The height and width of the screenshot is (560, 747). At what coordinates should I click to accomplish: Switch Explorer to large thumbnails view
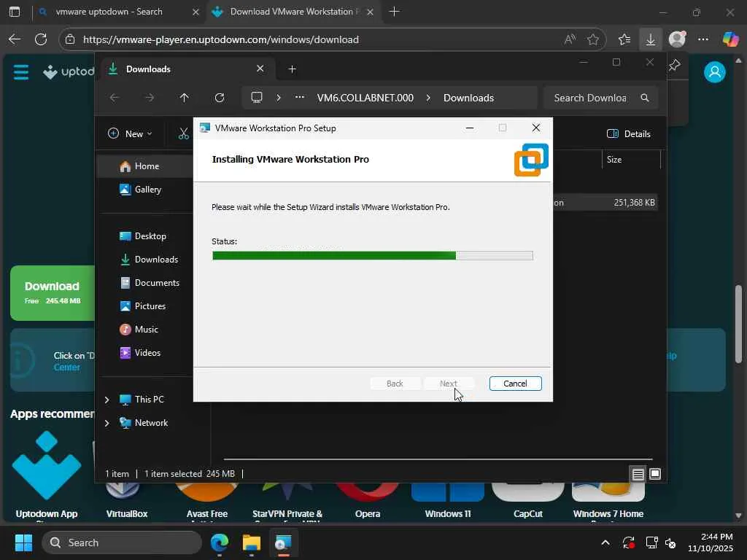point(655,474)
